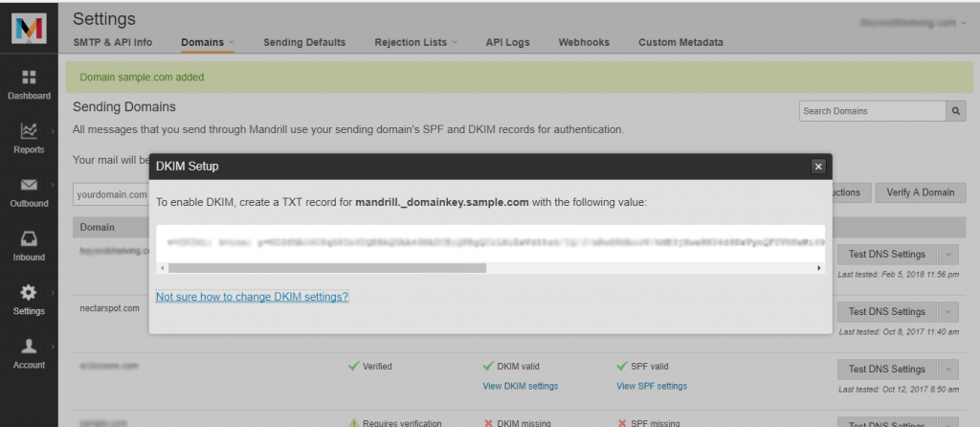Open the Inbound tray icon
The image size is (980, 427).
click(29, 238)
